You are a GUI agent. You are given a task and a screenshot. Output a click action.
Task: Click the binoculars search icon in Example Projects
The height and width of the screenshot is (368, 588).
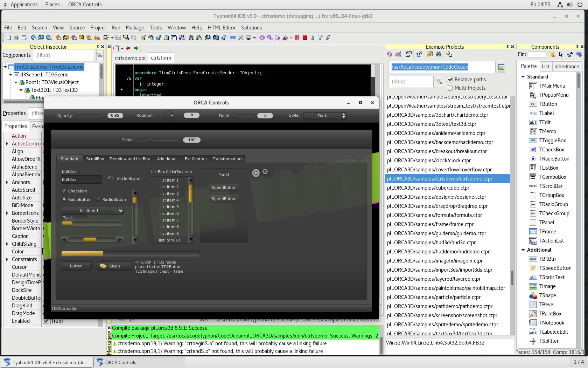click(439, 54)
